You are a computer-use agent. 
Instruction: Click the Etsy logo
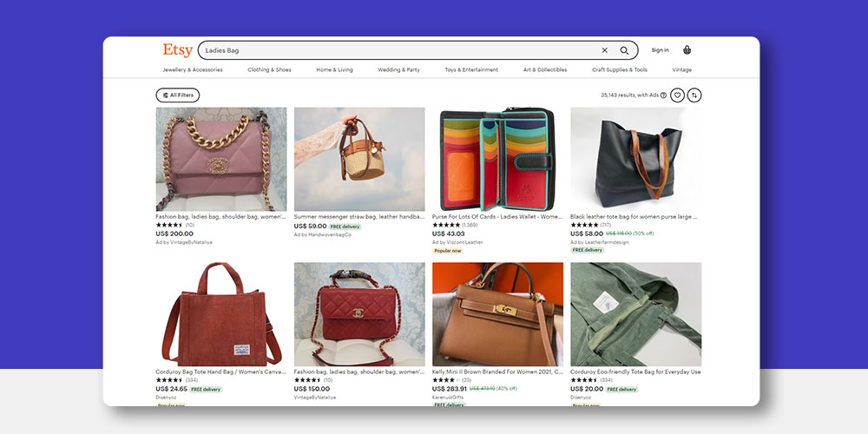click(x=178, y=50)
